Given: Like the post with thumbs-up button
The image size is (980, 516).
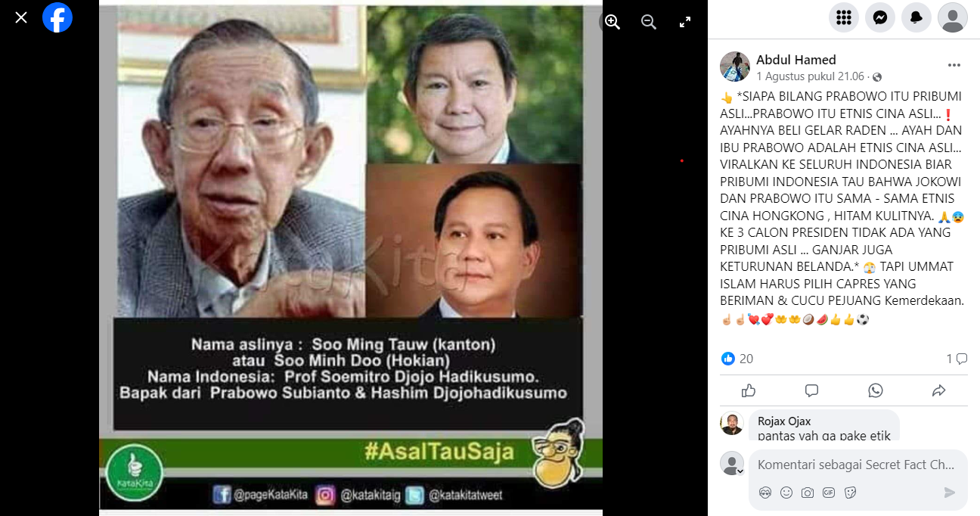Looking at the screenshot, I should coord(749,390).
